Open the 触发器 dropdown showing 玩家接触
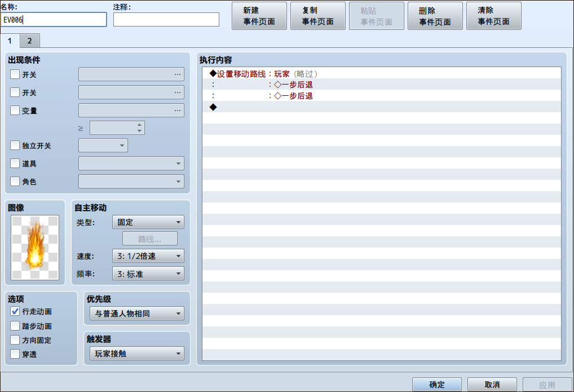574x392 pixels. [137, 354]
